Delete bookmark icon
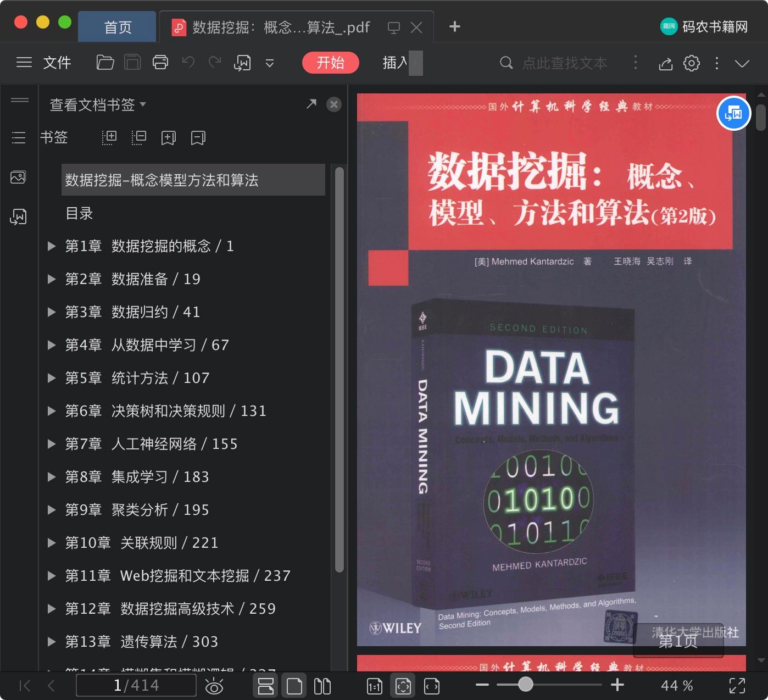The height and width of the screenshot is (700, 768). click(198, 137)
